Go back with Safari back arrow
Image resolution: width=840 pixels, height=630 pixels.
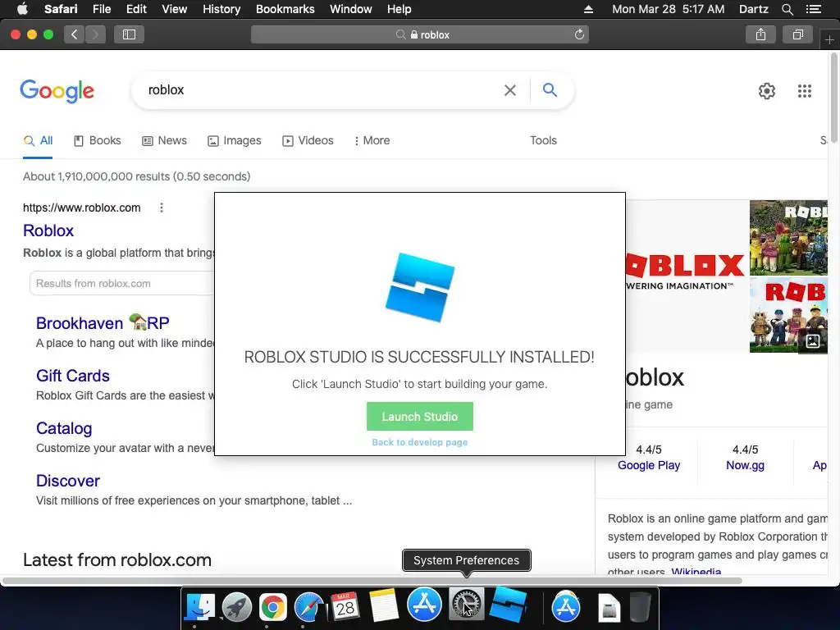pos(75,34)
